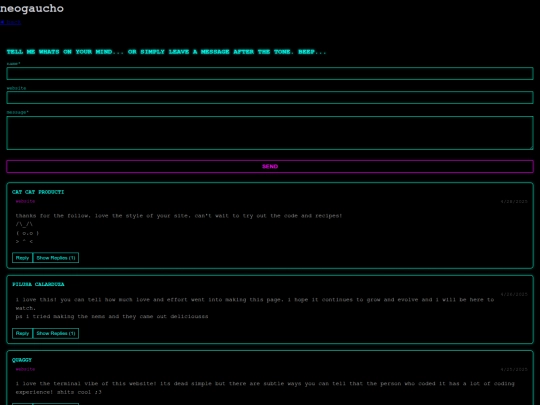
Task: Show replies on the love and effort comment
Action: coord(56,333)
